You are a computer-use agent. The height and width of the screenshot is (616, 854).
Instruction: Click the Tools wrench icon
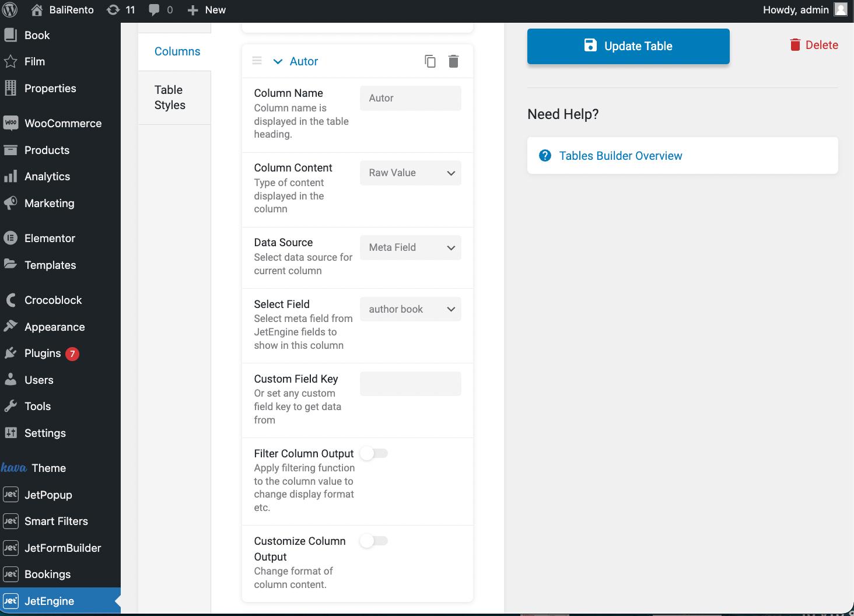tap(10, 406)
